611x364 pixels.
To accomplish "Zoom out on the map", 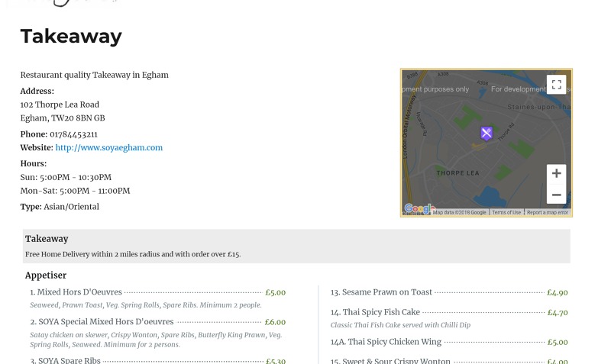I will click(x=556, y=195).
